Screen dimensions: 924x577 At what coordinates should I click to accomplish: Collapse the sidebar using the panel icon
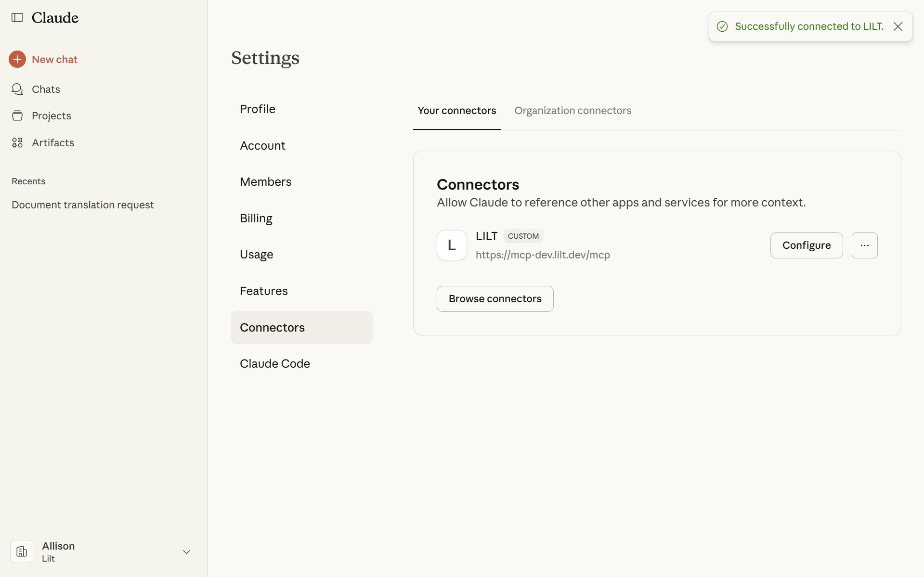click(x=17, y=17)
